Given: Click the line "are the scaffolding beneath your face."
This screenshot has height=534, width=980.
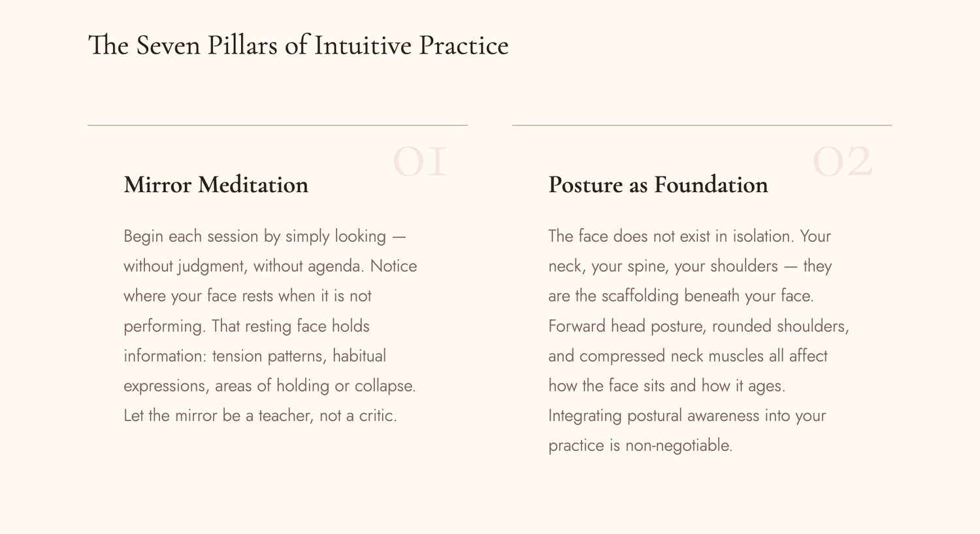Looking at the screenshot, I should (x=681, y=296).
